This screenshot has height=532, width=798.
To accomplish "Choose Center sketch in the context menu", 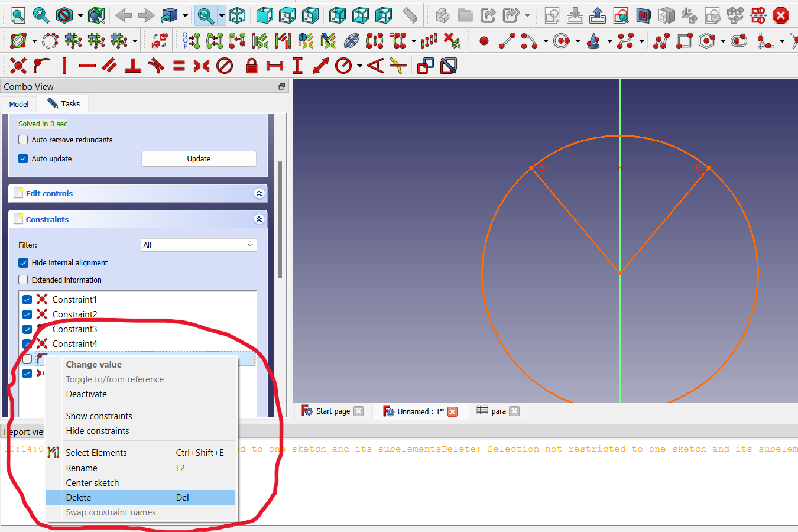I will tap(141, 483).
